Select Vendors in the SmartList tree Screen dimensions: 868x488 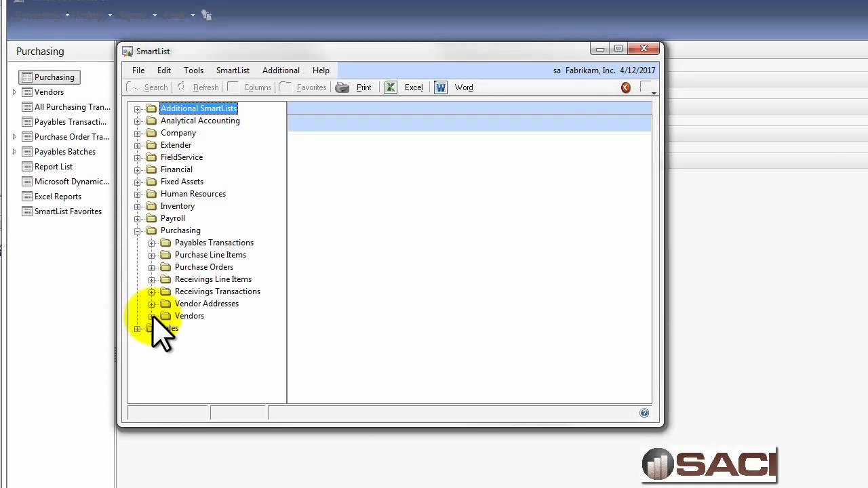[x=189, y=316]
